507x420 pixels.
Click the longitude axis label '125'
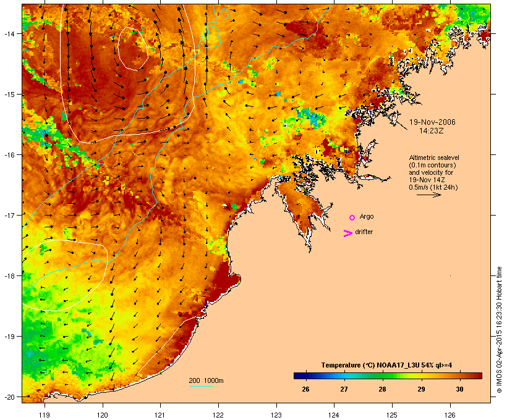click(392, 415)
